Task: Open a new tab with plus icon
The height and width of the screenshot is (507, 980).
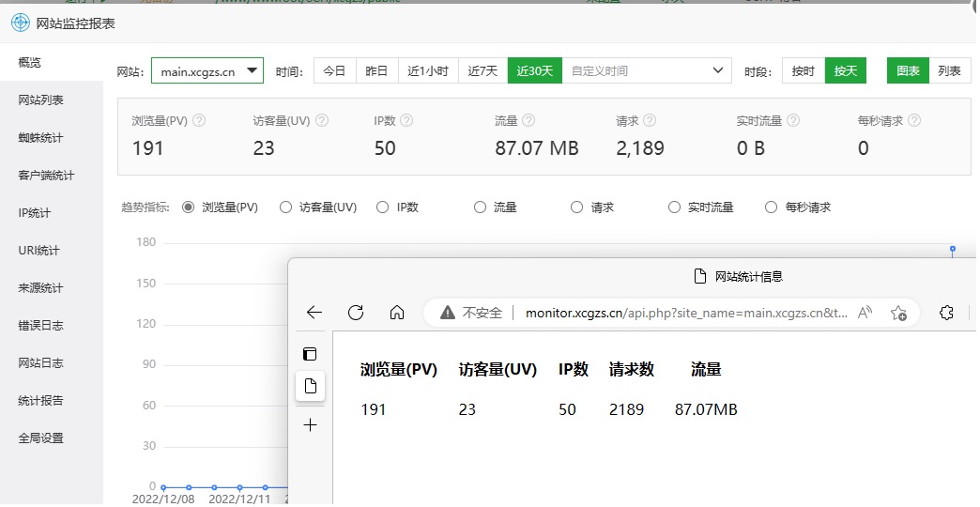Action: coord(310,425)
